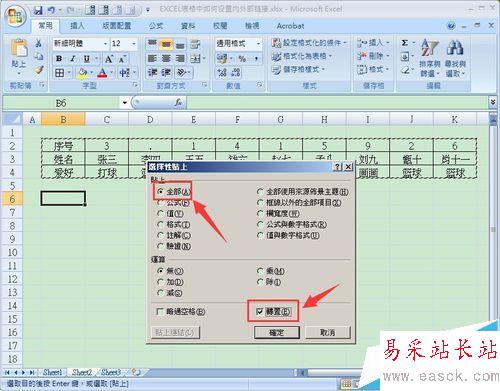This screenshot has height=391, width=500.
Task: Pick the Format Painter brush
Action: (x=39, y=70)
